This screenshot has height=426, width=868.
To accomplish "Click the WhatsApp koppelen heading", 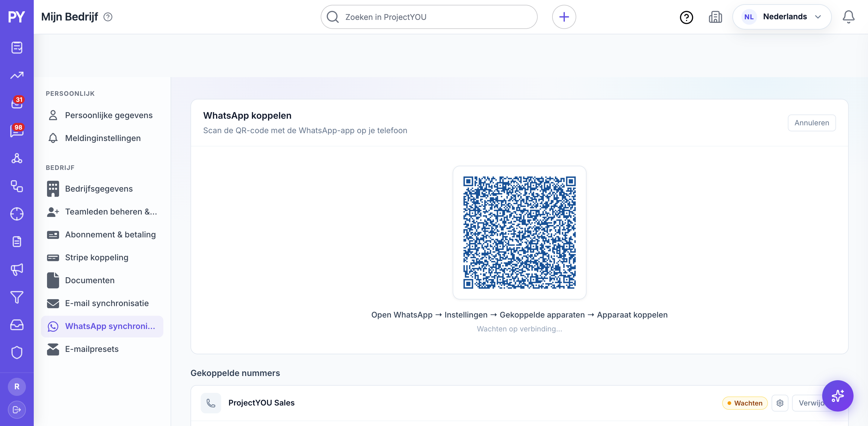I will (247, 115).
